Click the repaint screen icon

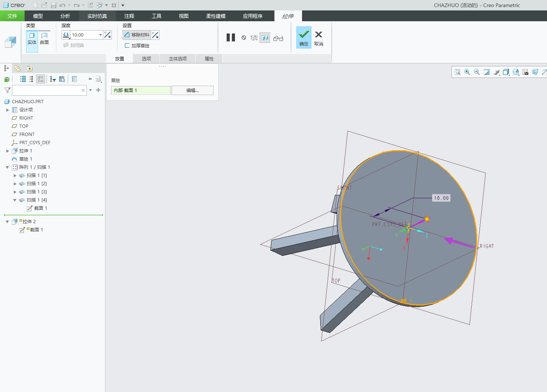(487, 72)
